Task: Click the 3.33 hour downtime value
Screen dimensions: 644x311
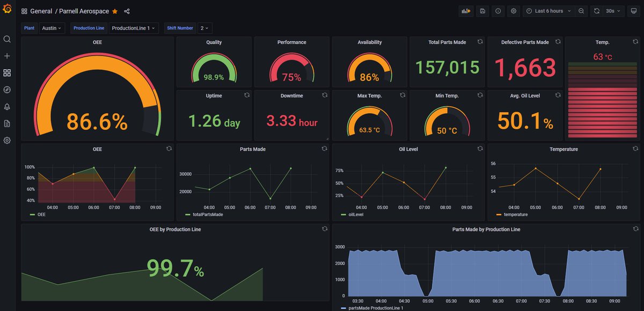Action: (292, 121)
